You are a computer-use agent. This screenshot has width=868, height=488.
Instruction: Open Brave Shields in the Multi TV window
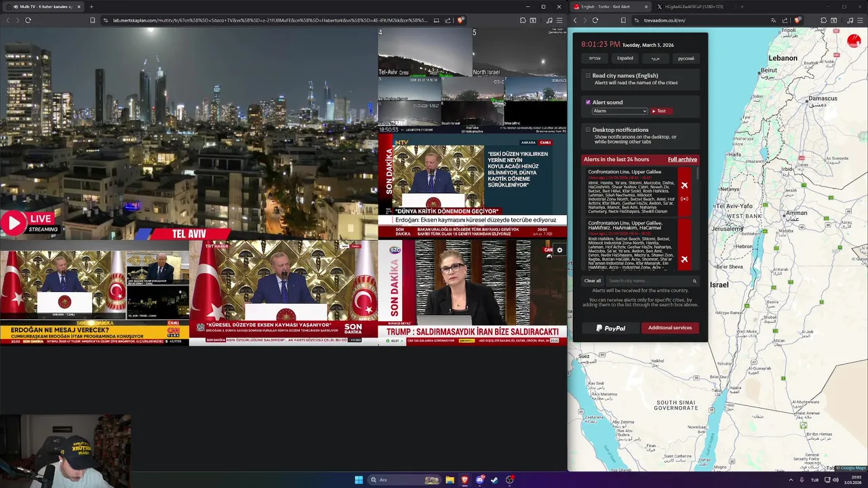pyautogui.click(x=460, y=20)
